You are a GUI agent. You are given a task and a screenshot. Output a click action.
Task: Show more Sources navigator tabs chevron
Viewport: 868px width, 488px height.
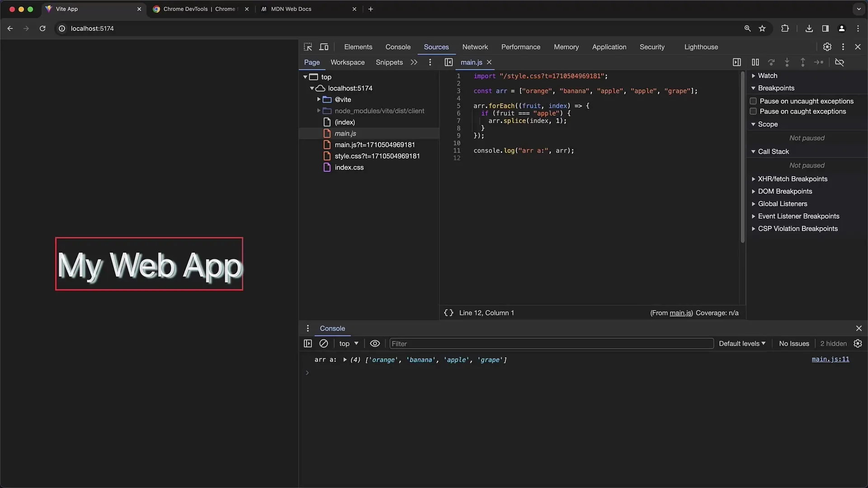pos(414,62)
